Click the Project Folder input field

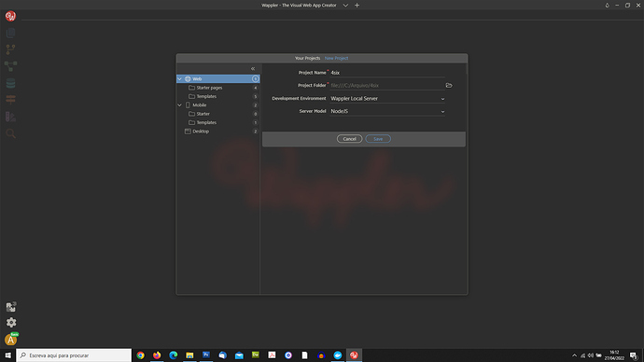(x=387, y=86)
